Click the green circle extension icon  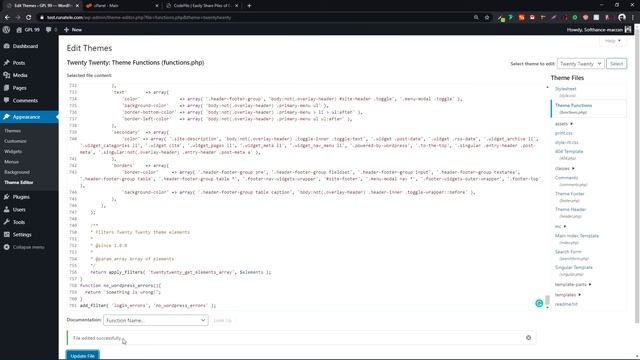(x=575, y=18)
